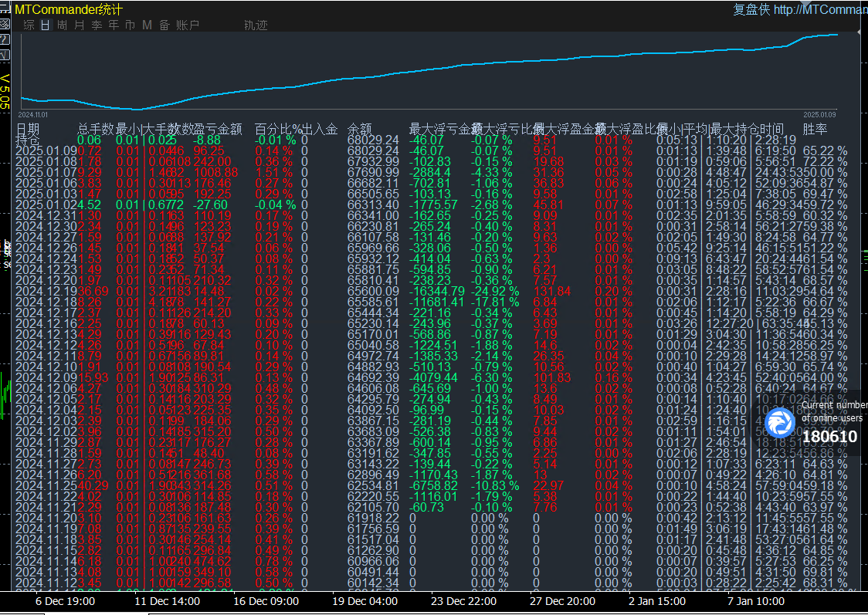Click the 持仓 row label

pos(28,140)
